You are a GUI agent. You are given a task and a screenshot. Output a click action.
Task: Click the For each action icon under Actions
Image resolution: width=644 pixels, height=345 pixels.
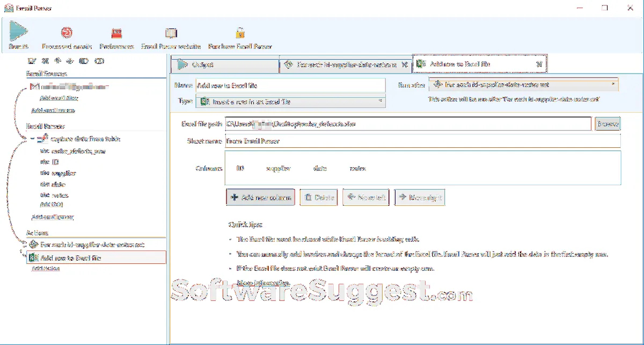click(33, 245)
